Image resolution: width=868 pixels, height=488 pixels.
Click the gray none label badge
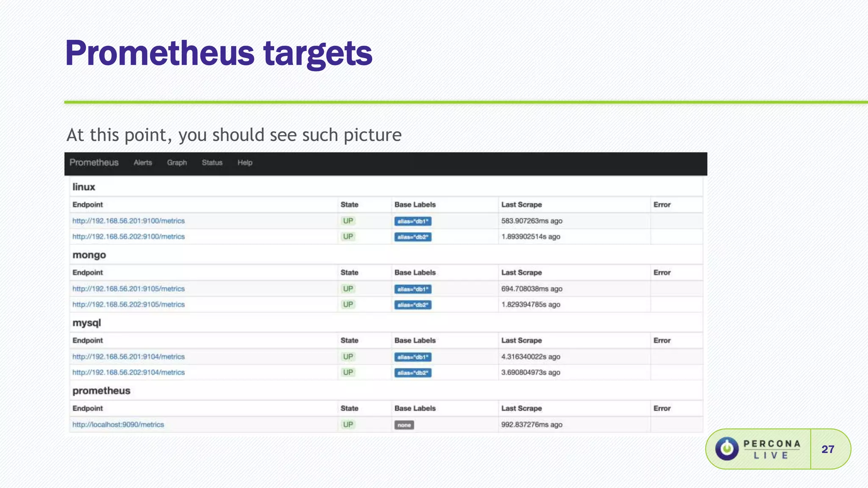pyautogui.click(x=404, y=425)
